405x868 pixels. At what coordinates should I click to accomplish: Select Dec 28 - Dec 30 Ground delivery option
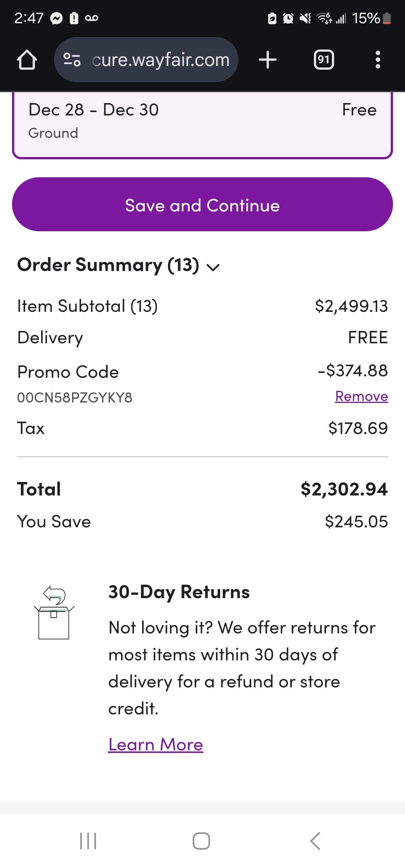[202, 121]
